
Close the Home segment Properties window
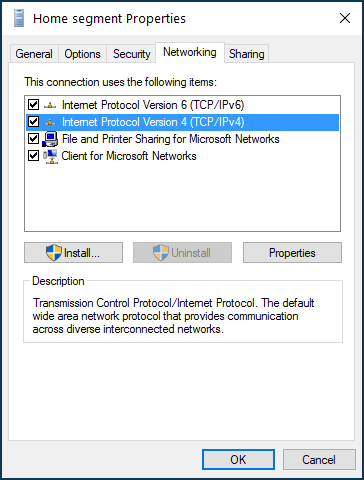pyautogui.click(x=345, y=18)
